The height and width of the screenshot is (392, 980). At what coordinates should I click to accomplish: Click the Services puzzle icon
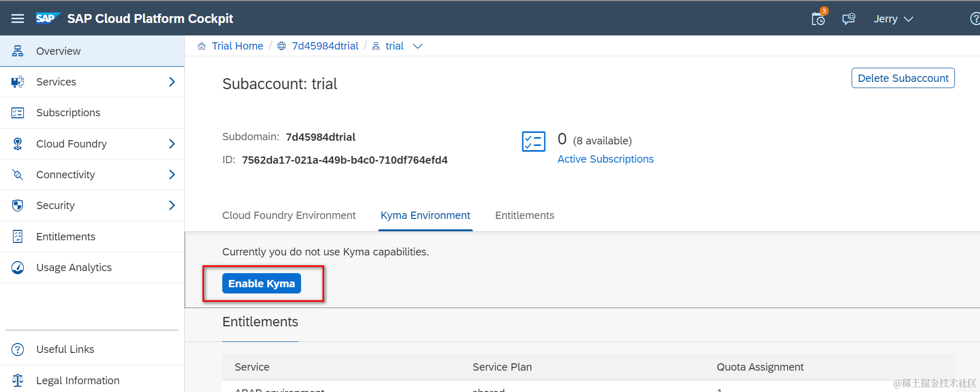(x=18, y=82)
